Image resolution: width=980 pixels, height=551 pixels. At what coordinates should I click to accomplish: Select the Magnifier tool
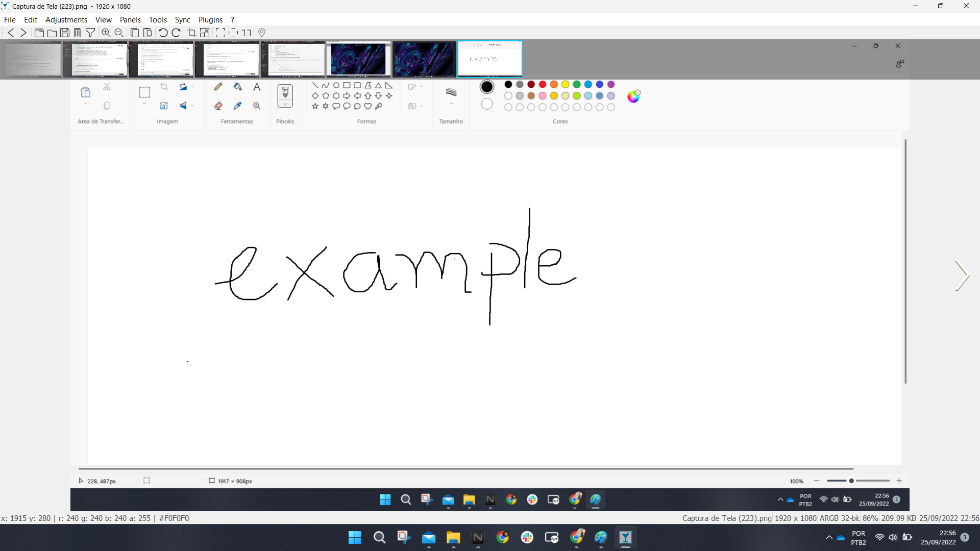pyautogui.click(x=257, y=106)
